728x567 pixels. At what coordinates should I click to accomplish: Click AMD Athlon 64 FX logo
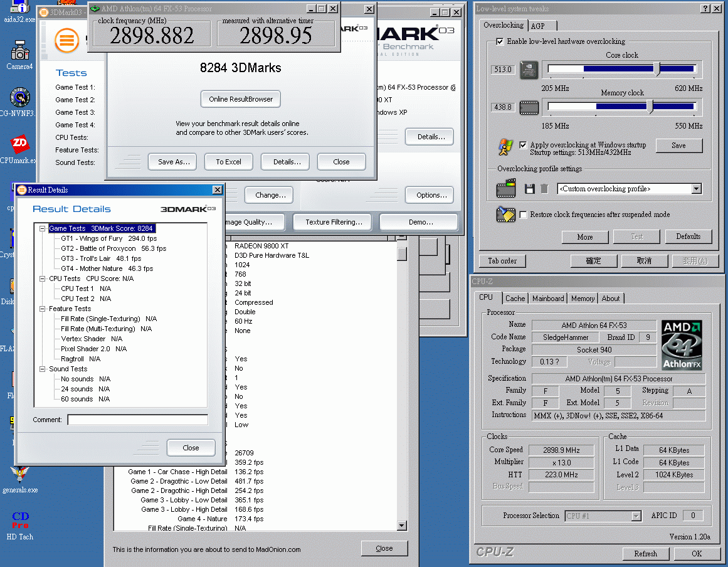(x=682, y=344)
